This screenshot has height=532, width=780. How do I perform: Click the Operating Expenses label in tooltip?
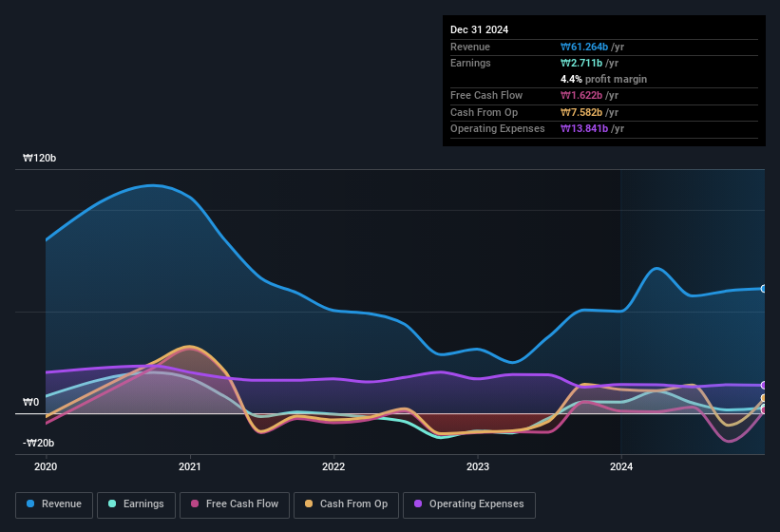coord(498,129)
